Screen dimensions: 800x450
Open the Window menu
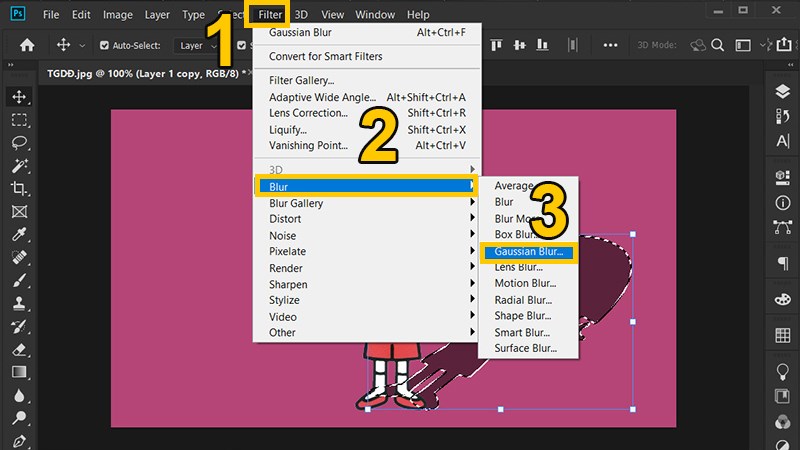click(375, 15)
